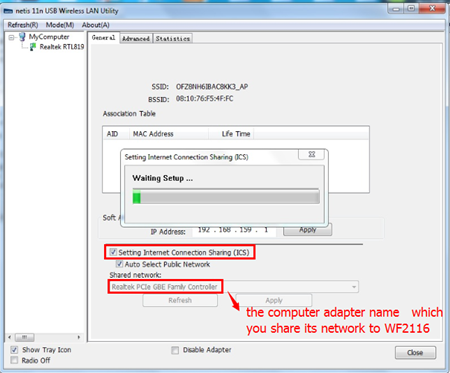Check the Disable Adapter option
The width and height of the screenshot is (450, 373).
click(175, 350)
